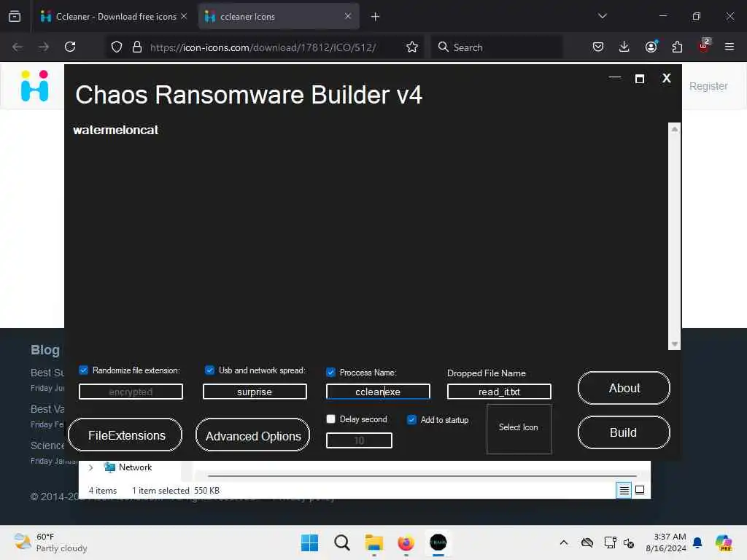The height and width of the screenshot is (560, 747).
Task: Open a new browser tab
Action: tap(376, 17)
